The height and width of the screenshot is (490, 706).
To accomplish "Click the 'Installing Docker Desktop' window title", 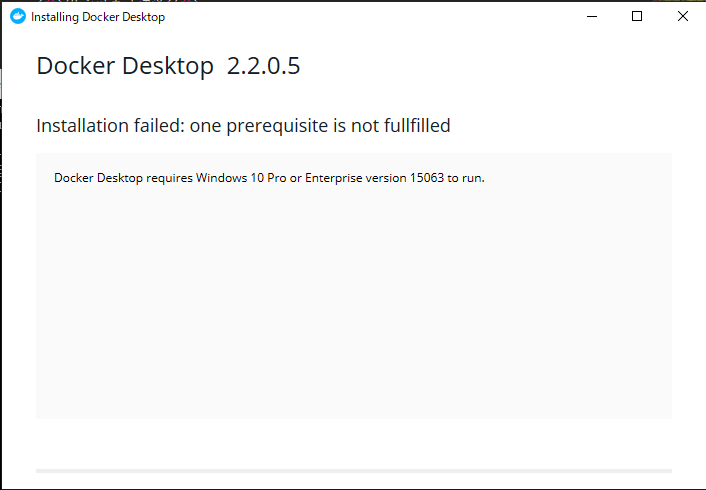I will point(98,17).
